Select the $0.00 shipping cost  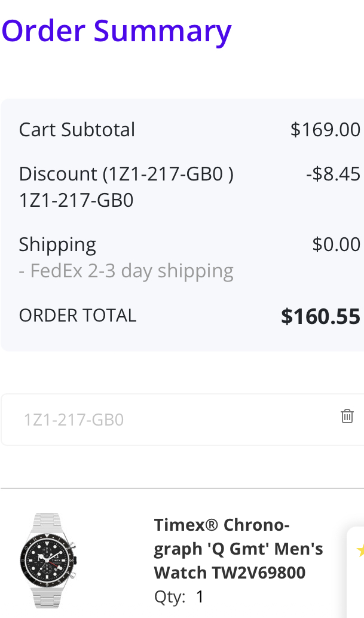coord(336,244)
